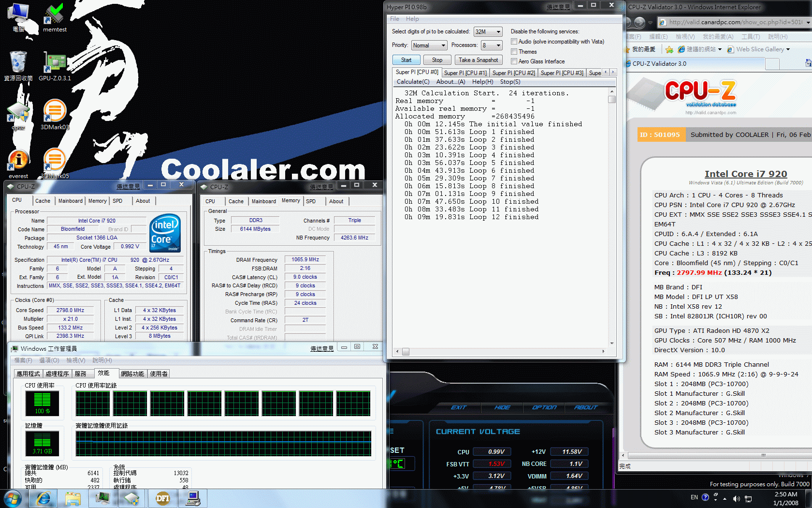Open Windows Explorer folder in taskbar
Image resolution: width=812 pixels, height=508 pixels.
pos(73,498)
